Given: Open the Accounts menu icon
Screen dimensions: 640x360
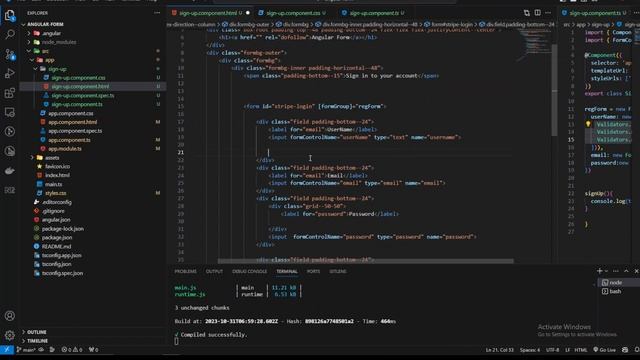Looking at the screenshot, I should pos(10,316).
